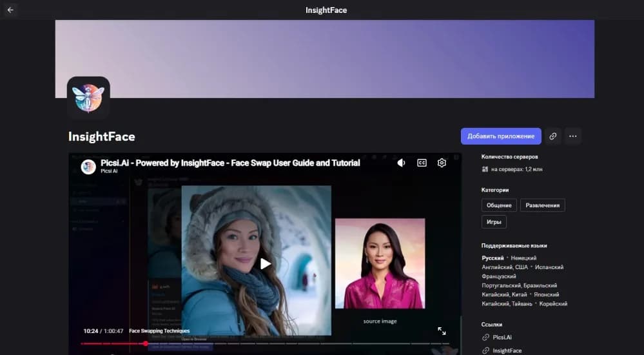Click the InsightFace dragonfly app icon
This screenshot has width=644, height=355.
click(88, 98)
